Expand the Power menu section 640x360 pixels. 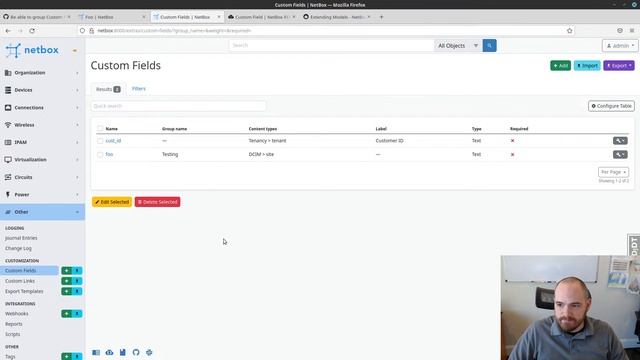click(x=42, y=195)
